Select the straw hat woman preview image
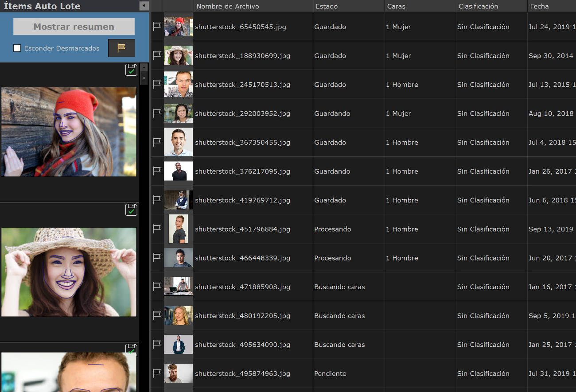 coord(69,272)
